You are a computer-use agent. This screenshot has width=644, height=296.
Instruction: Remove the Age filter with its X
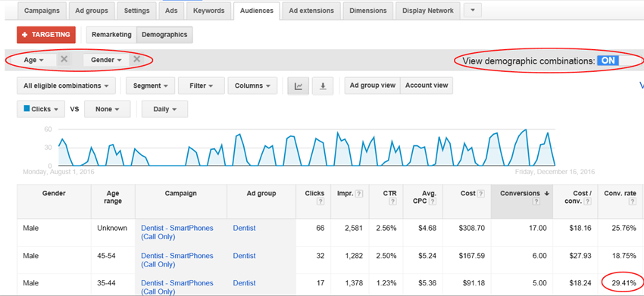tap(64, 60)
